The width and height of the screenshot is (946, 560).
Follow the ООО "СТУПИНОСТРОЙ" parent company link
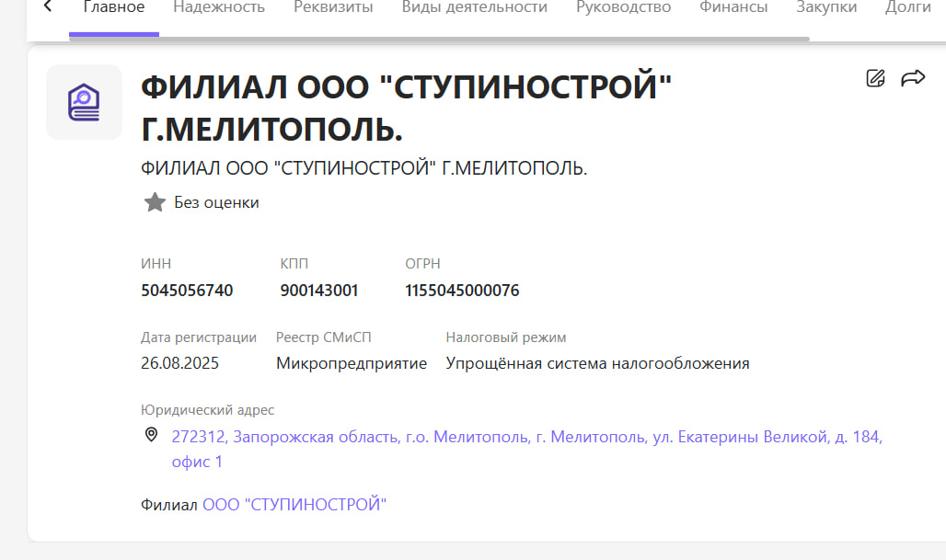click(294, 505)
